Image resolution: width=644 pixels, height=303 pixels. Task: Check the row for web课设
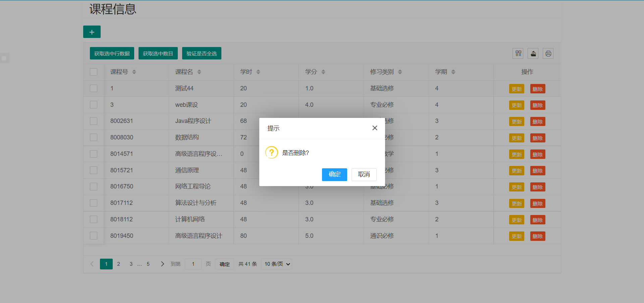pos(94,105)
